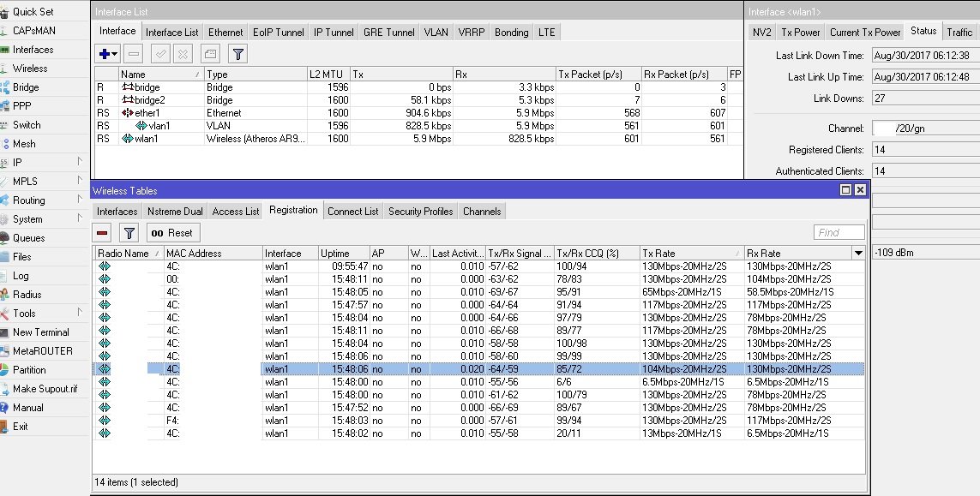This screenshot has width=980, height=496.
Task: Switch to the Interface List tab
Action: (171, 33)
